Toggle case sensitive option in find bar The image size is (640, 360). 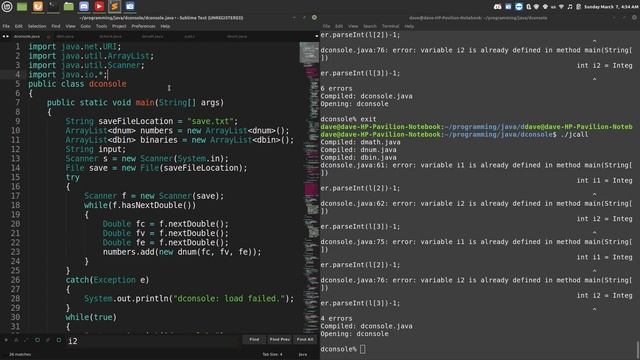[x=16, y=340]
